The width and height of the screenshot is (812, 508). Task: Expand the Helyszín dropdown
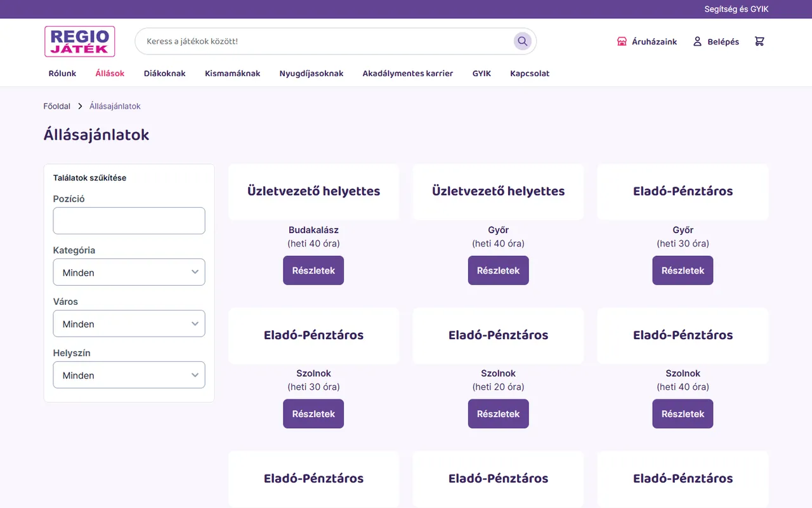coord(129,375)
